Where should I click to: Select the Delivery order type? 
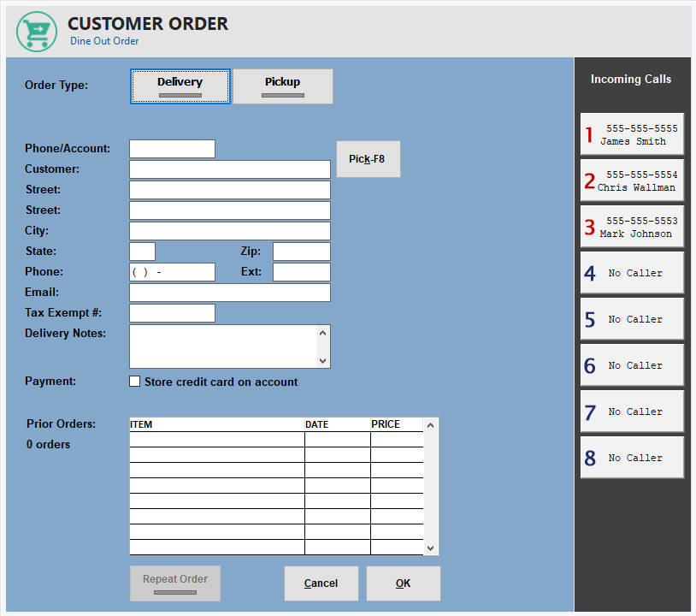tap(180, 86)
